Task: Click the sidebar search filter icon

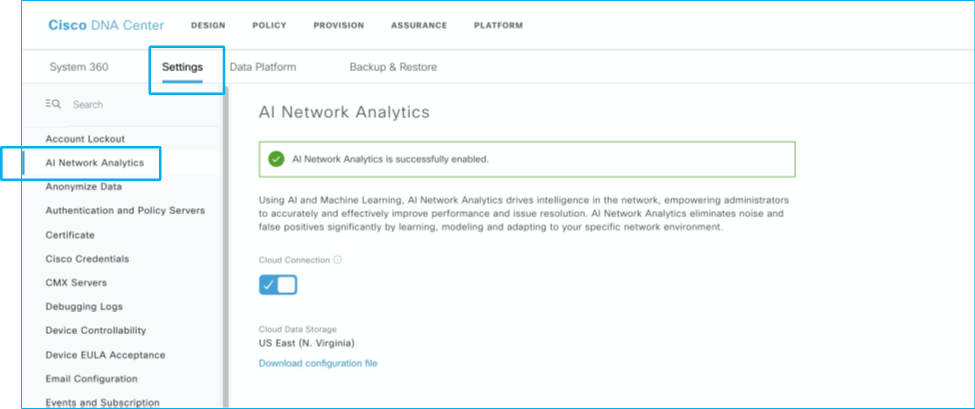Action: point(53,104)
